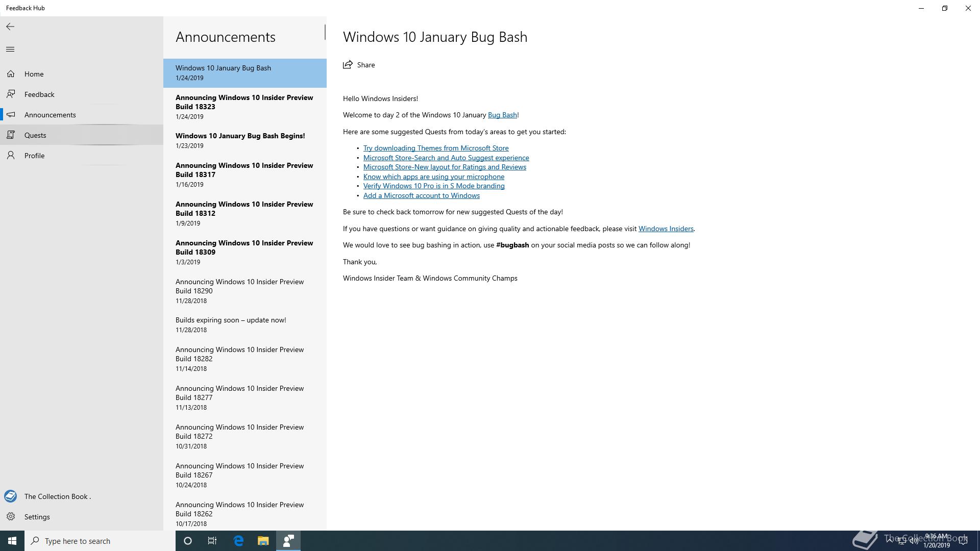Open announcement for Build 18290
This screenshot has width=980, height=551.
click(x=245, y=291)
